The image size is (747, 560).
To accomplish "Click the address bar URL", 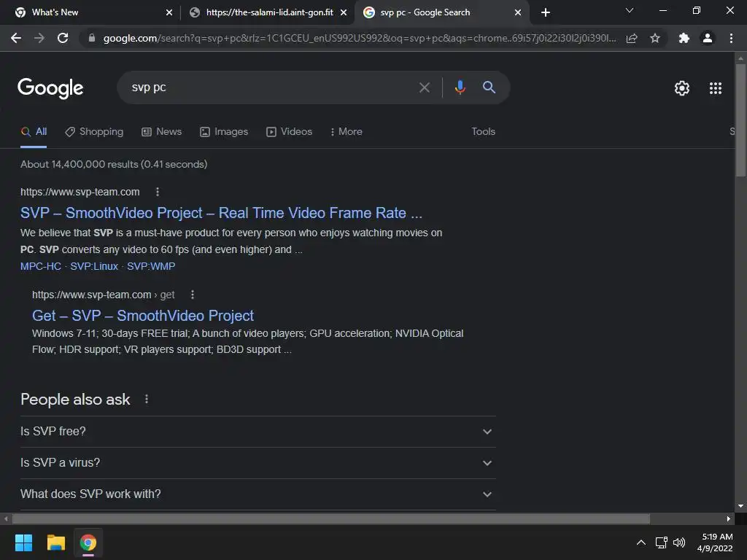I will (x=359, y=38).
